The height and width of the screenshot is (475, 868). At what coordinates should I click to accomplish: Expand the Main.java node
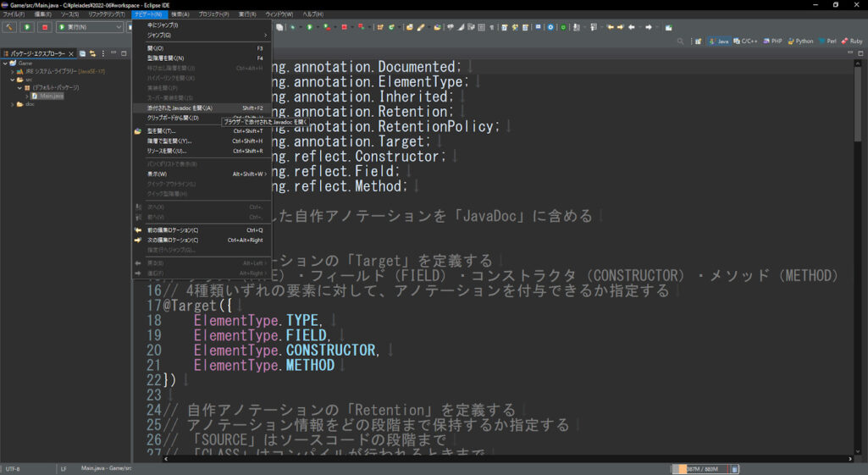click(x=26, y=96)
